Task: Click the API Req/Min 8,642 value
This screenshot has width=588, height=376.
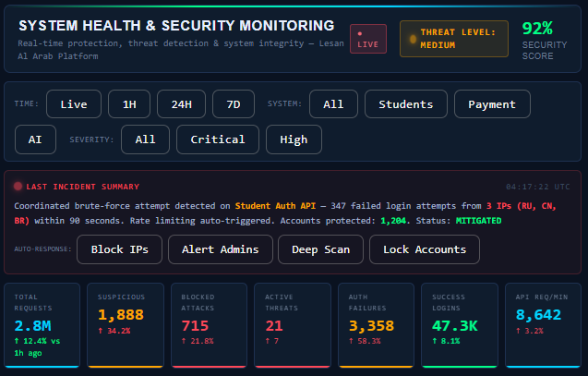Action: (538, 314)
